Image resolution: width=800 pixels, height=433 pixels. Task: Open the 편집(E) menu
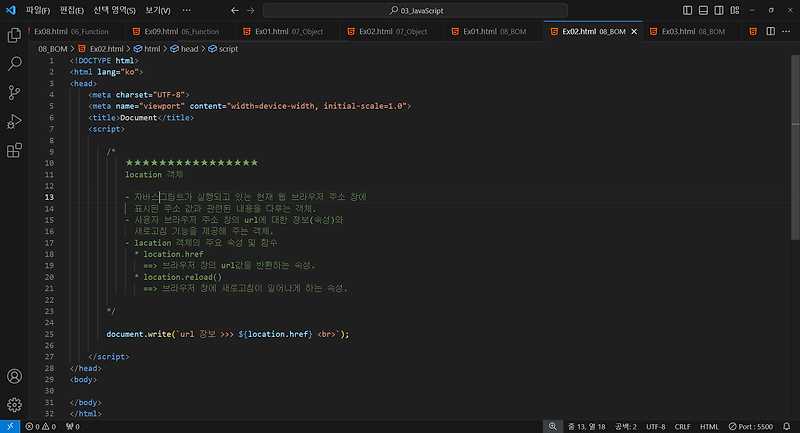71,10
